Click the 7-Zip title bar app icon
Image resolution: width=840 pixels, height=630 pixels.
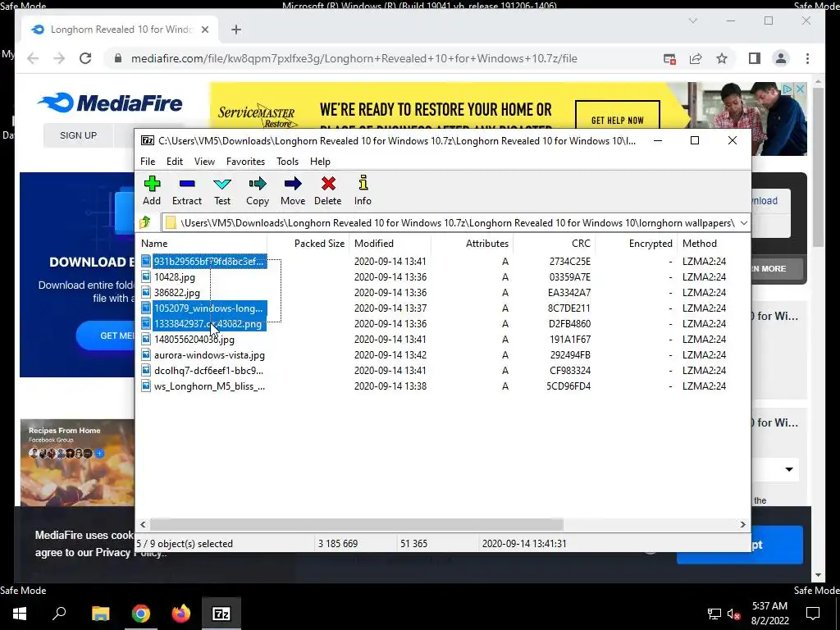(148, 140)
